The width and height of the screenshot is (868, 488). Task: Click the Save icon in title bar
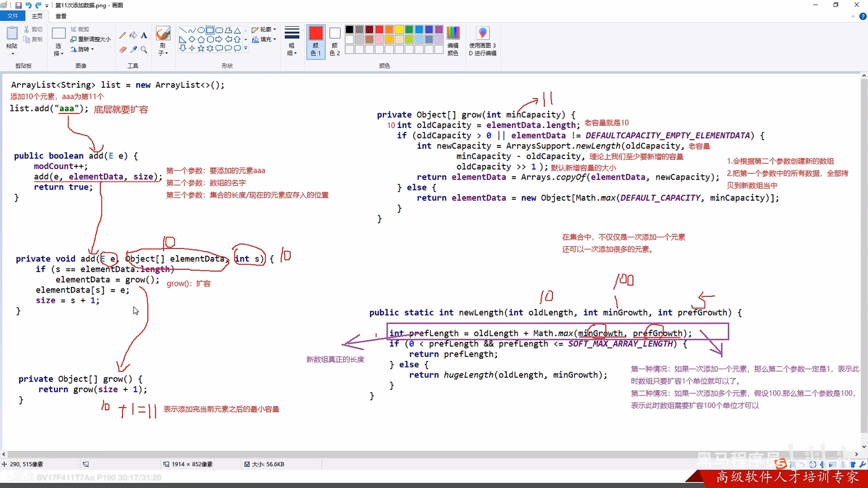18,5
